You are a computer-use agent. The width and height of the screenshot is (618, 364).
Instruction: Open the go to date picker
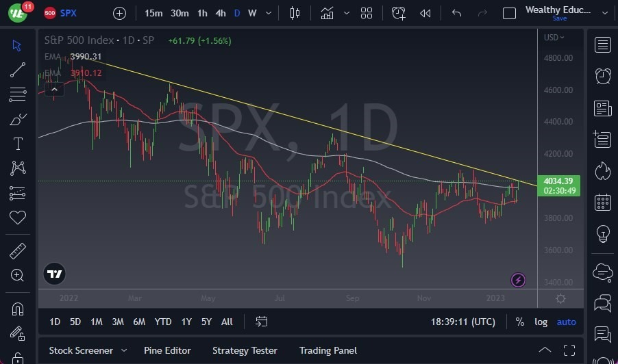tap(261, 322)
